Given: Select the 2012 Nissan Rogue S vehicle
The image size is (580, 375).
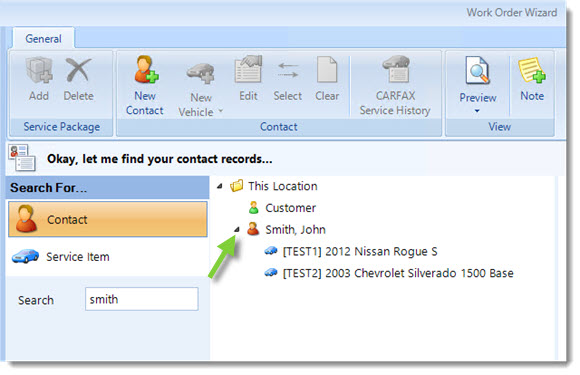Looking at the screenshot, I should pyautogui.click(x=360, y=251).
